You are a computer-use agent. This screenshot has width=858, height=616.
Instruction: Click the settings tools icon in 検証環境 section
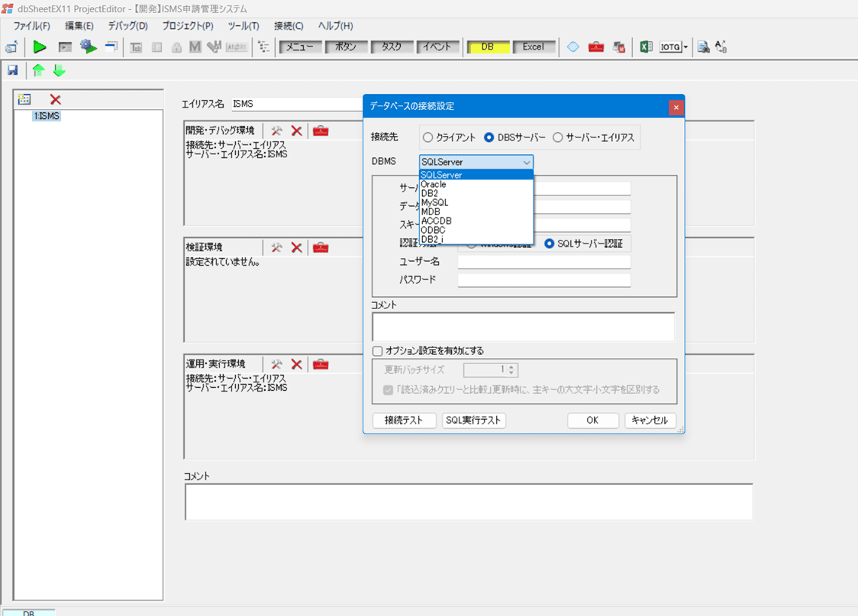click(276, 247)
